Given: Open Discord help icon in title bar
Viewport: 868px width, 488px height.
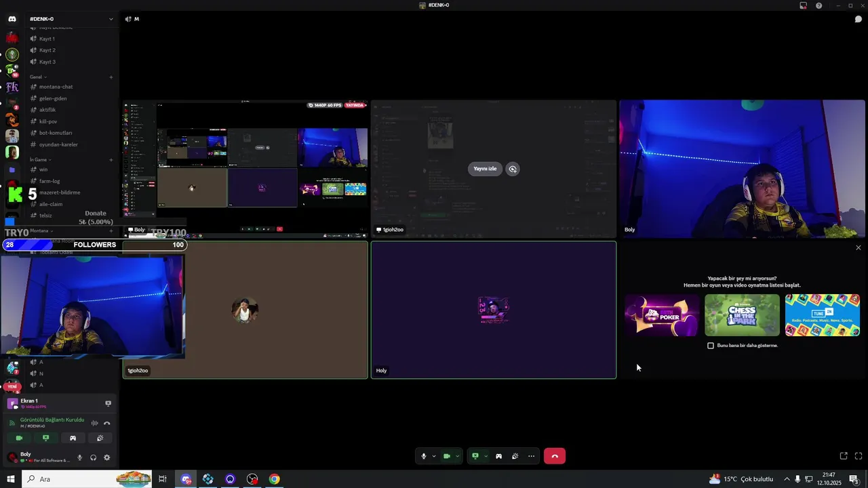Looking at the screenshot, I should 818,5.
